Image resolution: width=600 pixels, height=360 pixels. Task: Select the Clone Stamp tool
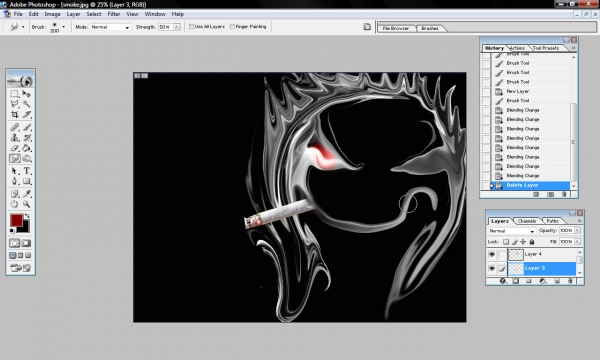(15, 138)
